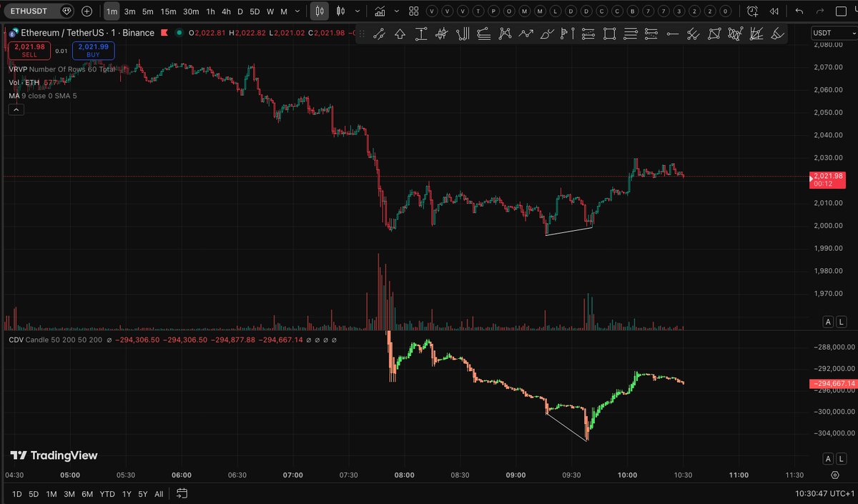Select the rectangle shape tool
Image resolution: width=858 pixels, height=504 pixels.
click(x=609, y=34)
